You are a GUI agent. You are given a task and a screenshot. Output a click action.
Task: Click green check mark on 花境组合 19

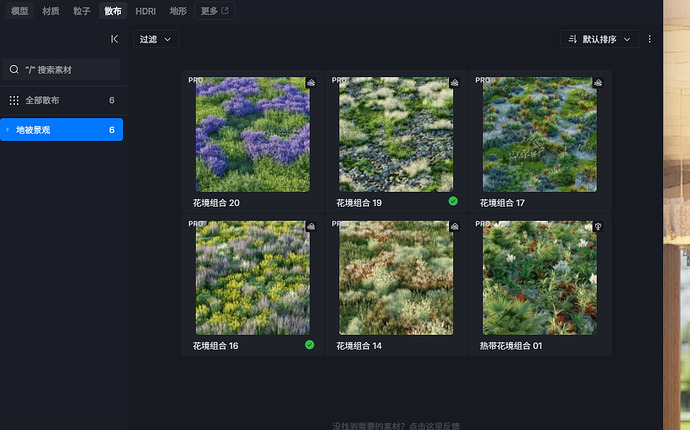(x=453, y=201)
